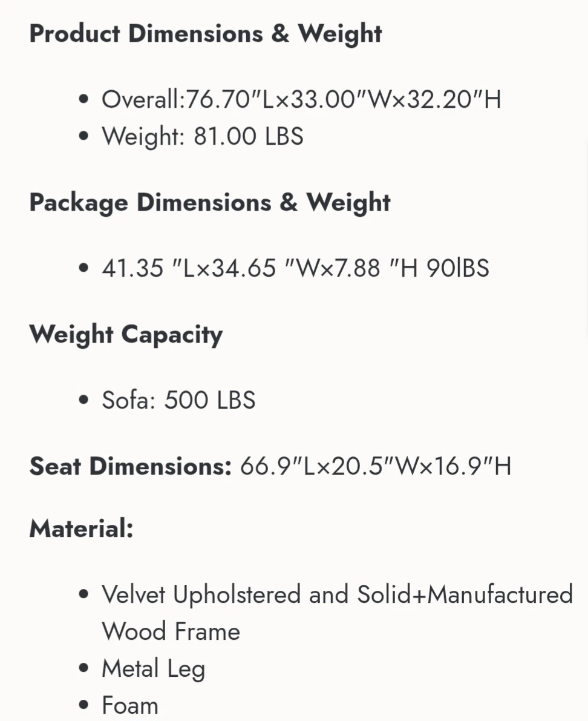Click the Metal Leg bullet item
The width and height of the screenshot is (588, 721).
(154, 668)
